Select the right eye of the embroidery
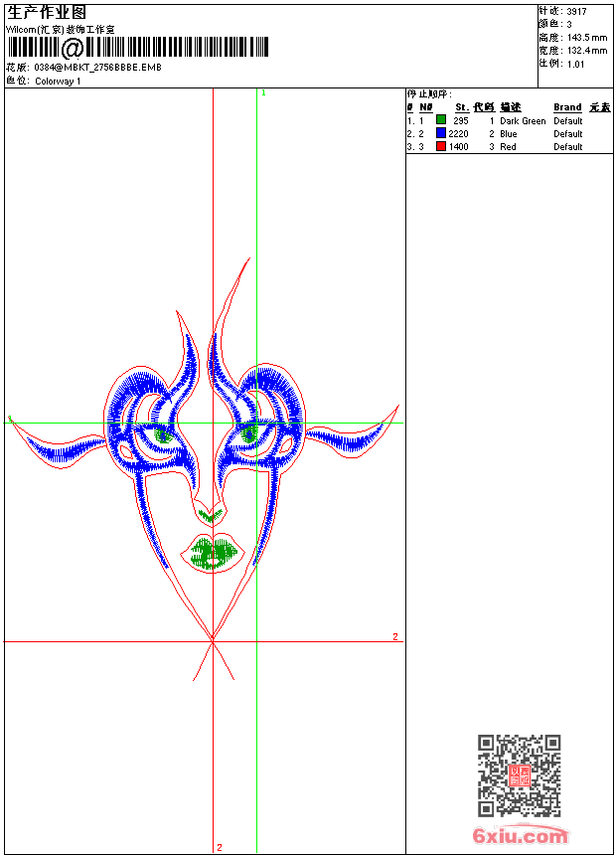 252,432
